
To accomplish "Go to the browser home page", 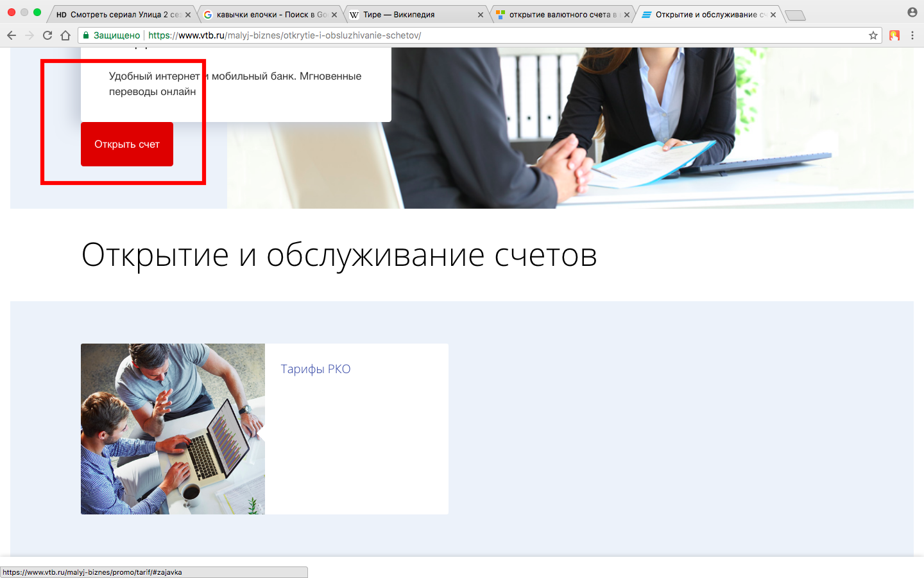I will click(65, 35).
